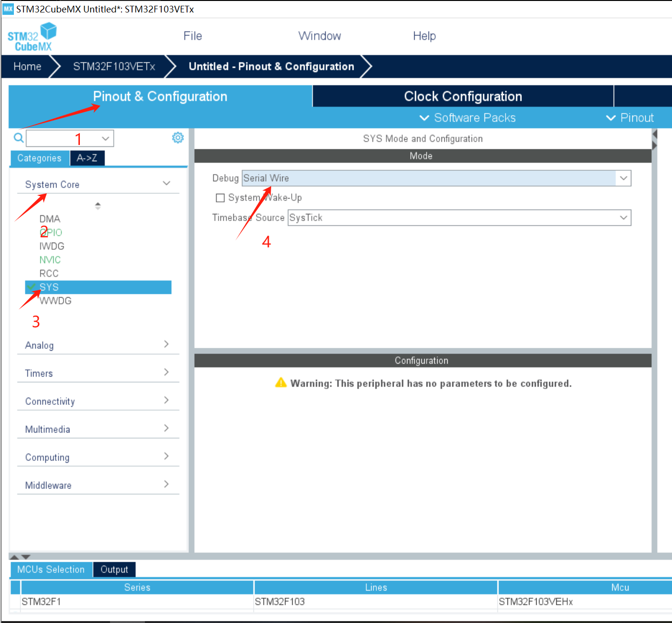The width and height of the screenshot is (672, 623).
Task: Switch to the Output tab
Action: click(x=114, y=569)
